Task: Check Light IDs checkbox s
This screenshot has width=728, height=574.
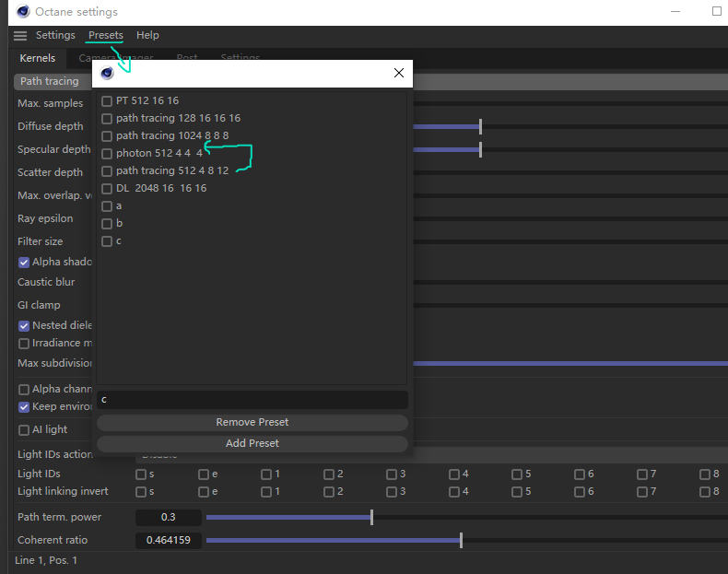Action: (x=141, y=474)
